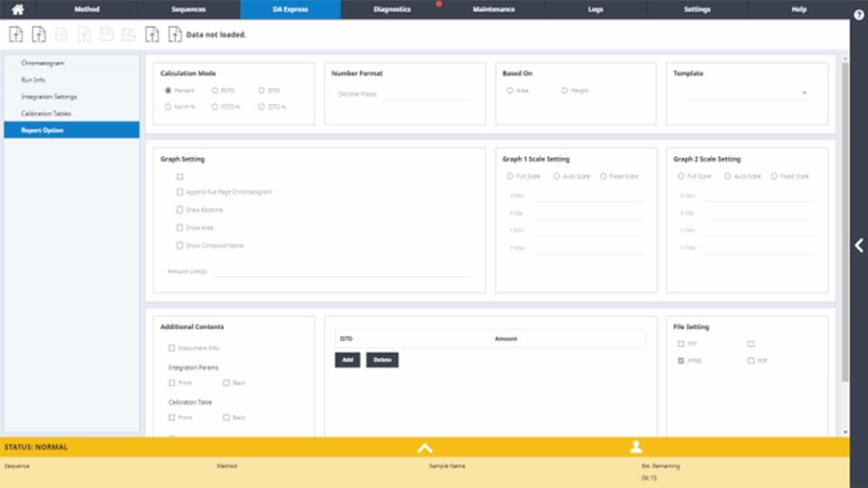Toggle the Draw Baseline checkbox
The image size is (868, 488).
coord(179,210)
